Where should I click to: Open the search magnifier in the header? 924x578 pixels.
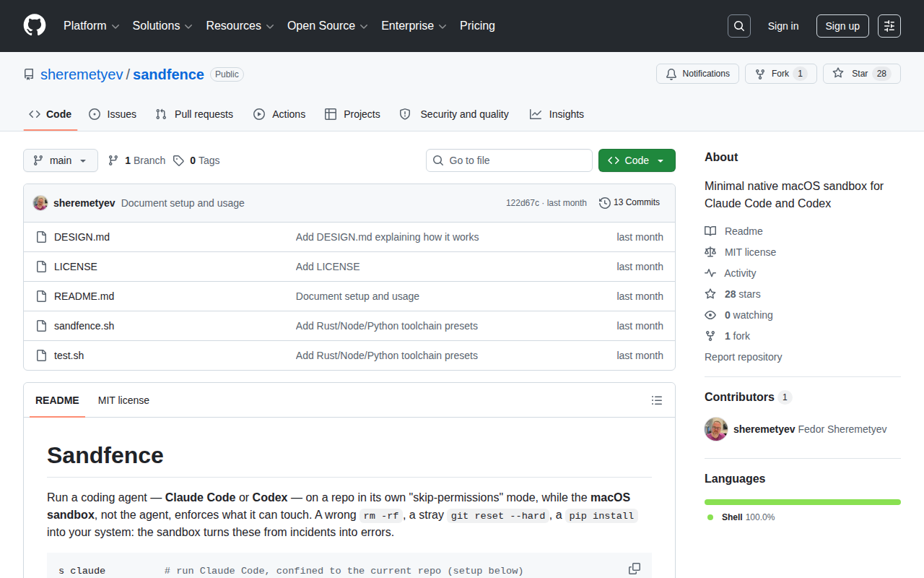739,26
